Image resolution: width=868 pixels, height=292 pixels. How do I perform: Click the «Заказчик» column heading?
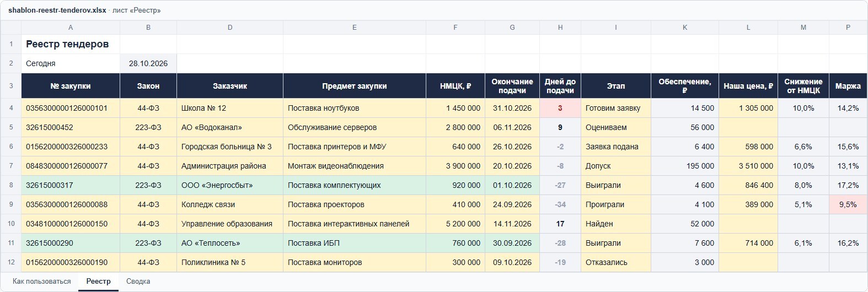[230, 86]
